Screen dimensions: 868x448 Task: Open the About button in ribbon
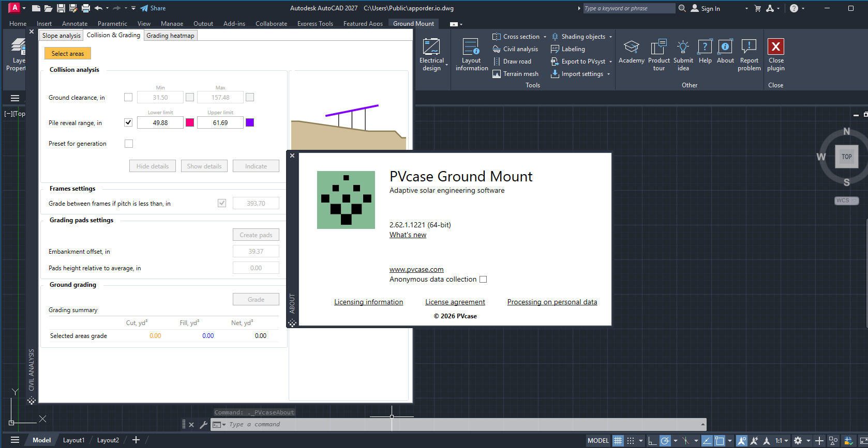coord(725,52)
